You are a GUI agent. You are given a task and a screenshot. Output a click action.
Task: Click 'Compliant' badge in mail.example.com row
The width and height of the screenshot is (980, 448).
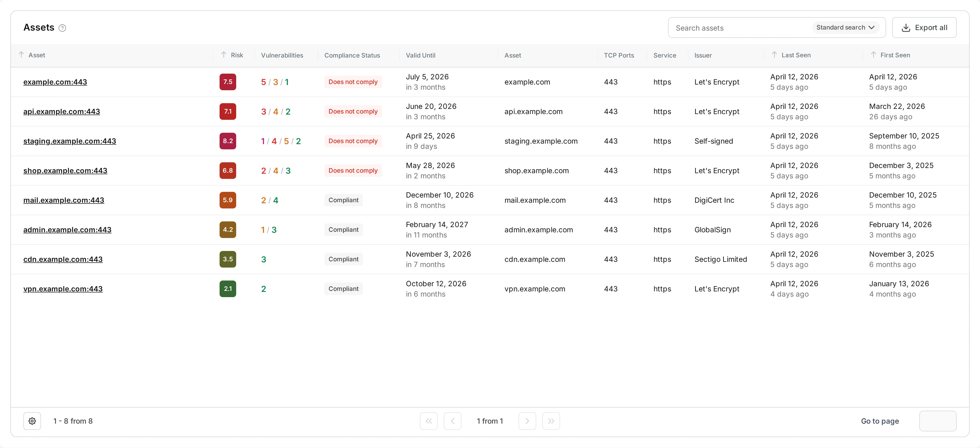click(344, 200)
